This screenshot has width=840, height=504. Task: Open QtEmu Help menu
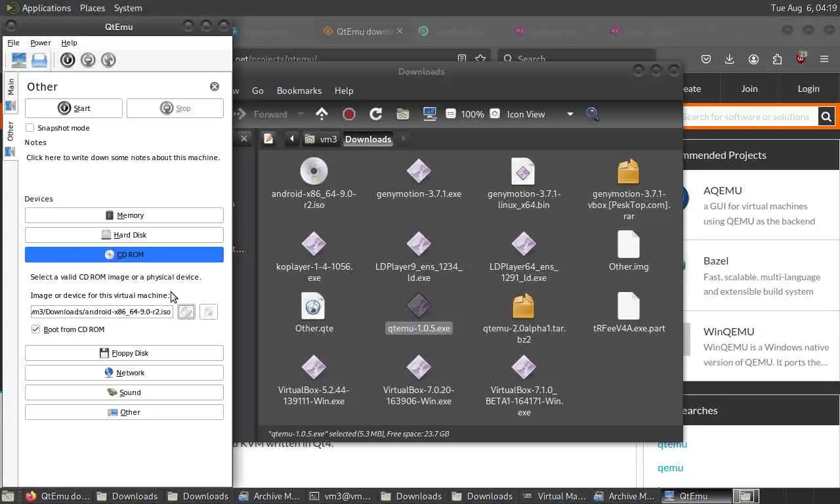69,43
